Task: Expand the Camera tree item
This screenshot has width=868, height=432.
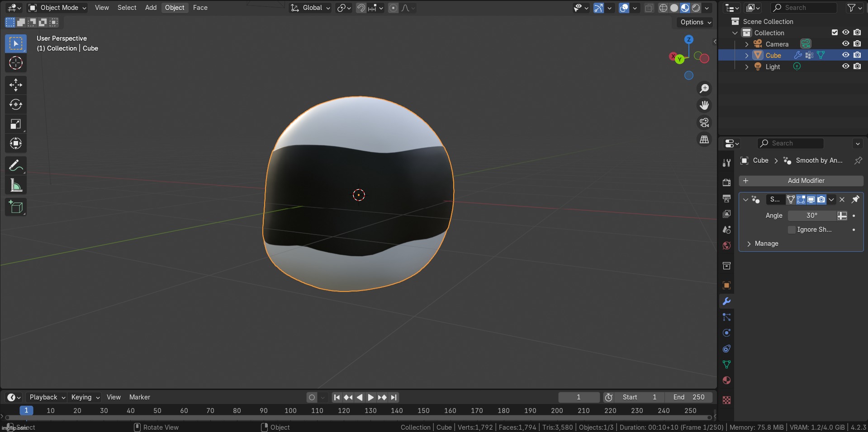Action: (747, 44)
